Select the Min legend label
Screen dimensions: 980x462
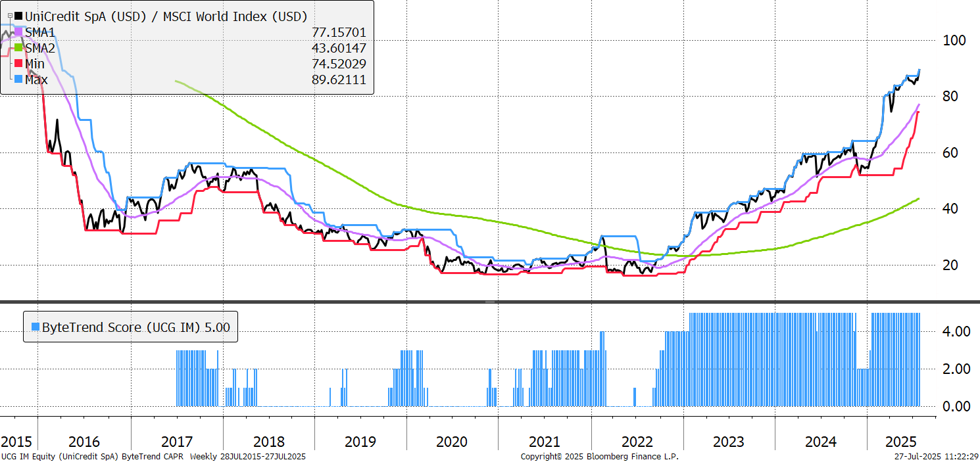tap(35, 64)
